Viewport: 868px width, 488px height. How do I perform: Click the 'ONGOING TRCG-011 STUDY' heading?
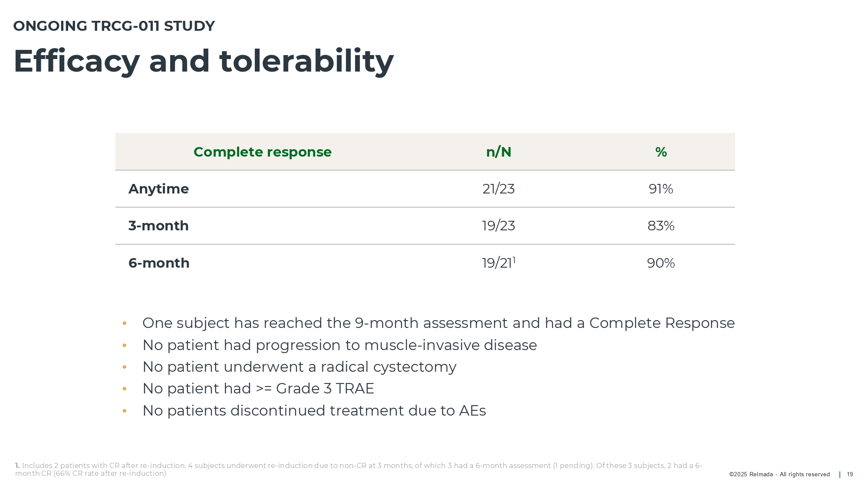tap(114, 26)
